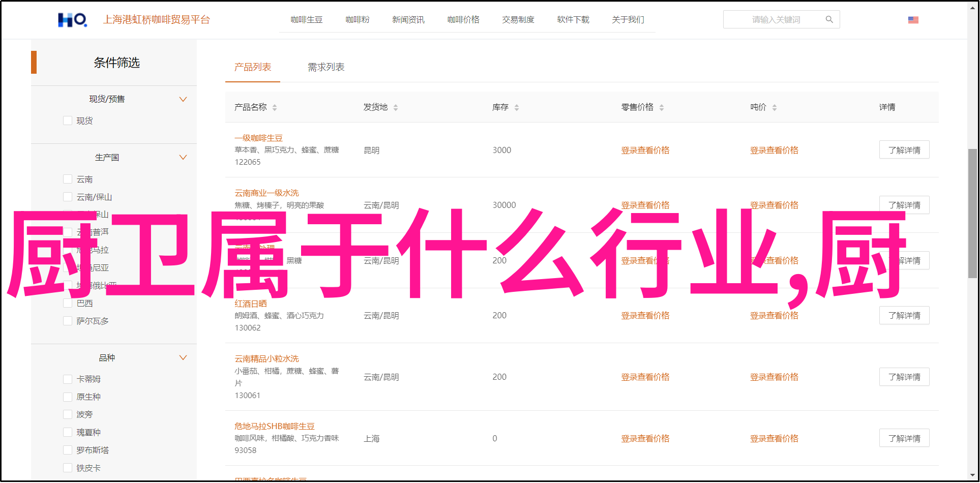Collapse the 品种 filter section
Viewport: 980px width, 483px height.
183,358
